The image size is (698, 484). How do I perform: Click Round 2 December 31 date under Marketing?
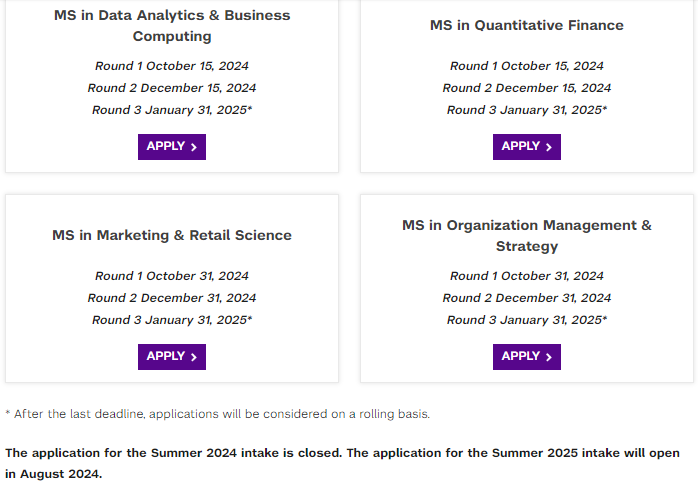(x=172, y=298)
